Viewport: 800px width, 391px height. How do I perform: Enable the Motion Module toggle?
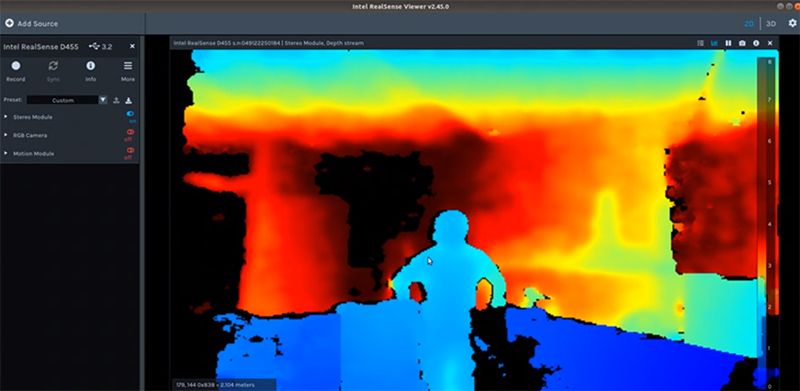tap(130, 151)
